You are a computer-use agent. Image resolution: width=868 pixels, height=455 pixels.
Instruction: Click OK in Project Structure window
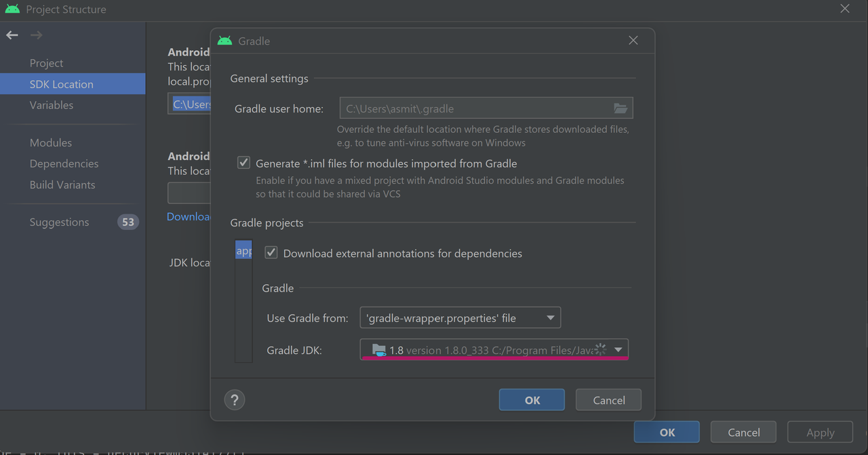[x=667, y=432]
